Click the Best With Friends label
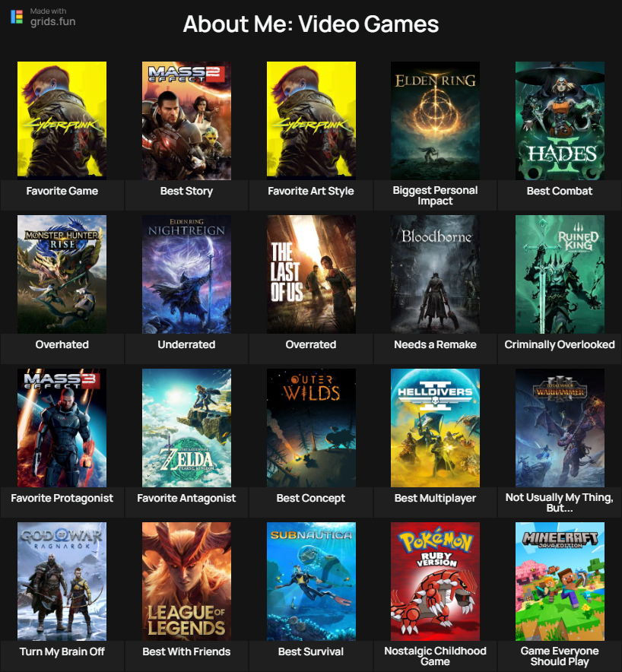Image resolution: width=622 pixels, height=672 pixels. click(186, 652)
